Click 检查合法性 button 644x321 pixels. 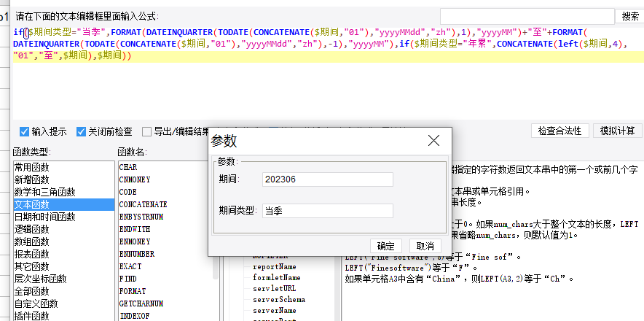(x=559, y=131)
